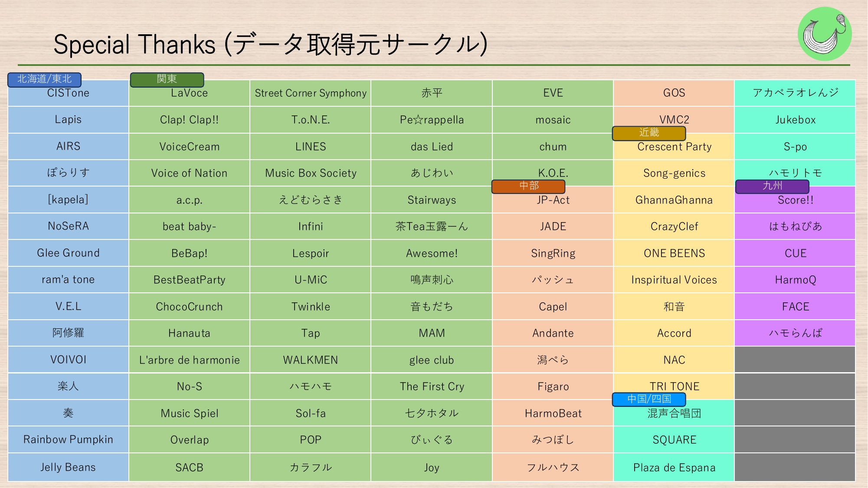Screen dimensions: 868x488
Task: Click the Pe☆rappella cell
Action: coord(432,120)
